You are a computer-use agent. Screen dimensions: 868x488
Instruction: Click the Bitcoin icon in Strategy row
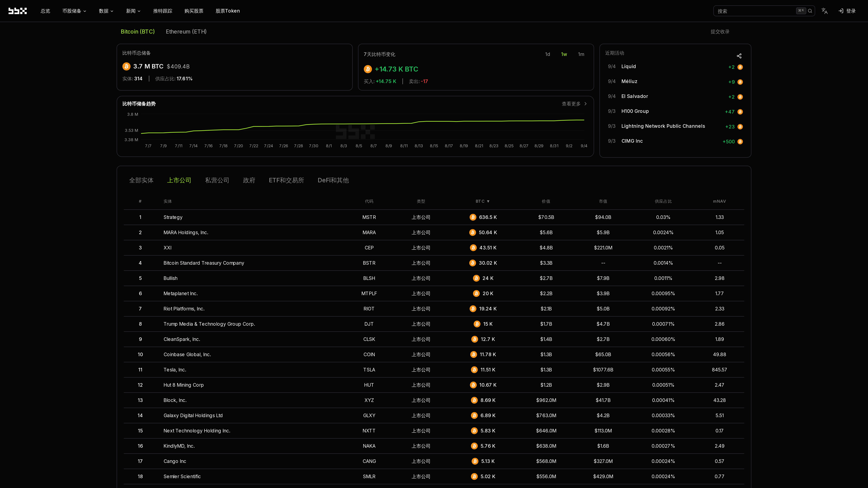[473, 217]
